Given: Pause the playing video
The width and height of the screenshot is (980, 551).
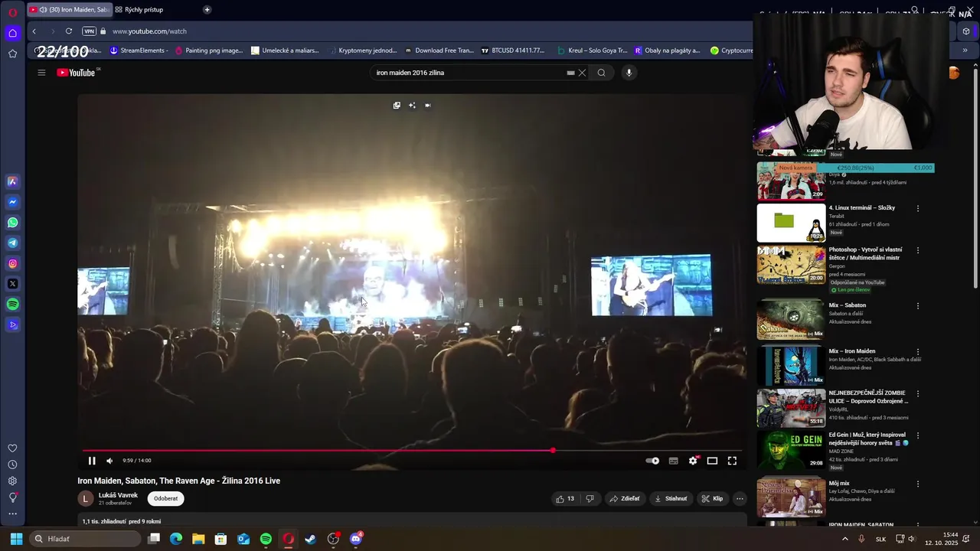Looking at the screenshot, I should [92, 461].
